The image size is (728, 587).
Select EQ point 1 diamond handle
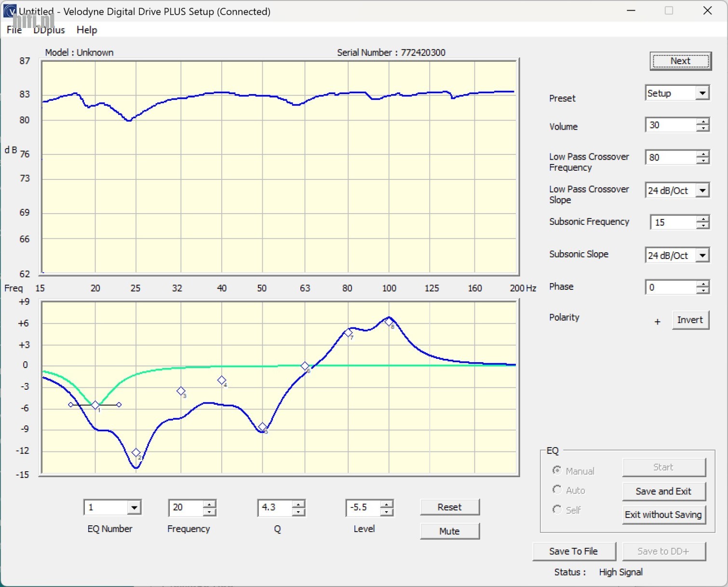(x=95, y=405)
